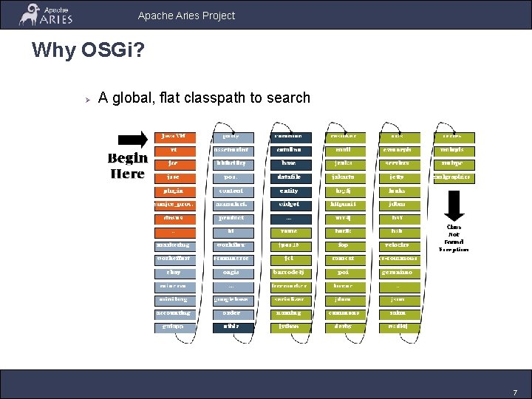Click the orange 'jce' box
Image resolution: width=532 pixels, height=399 pixels.
175,165
